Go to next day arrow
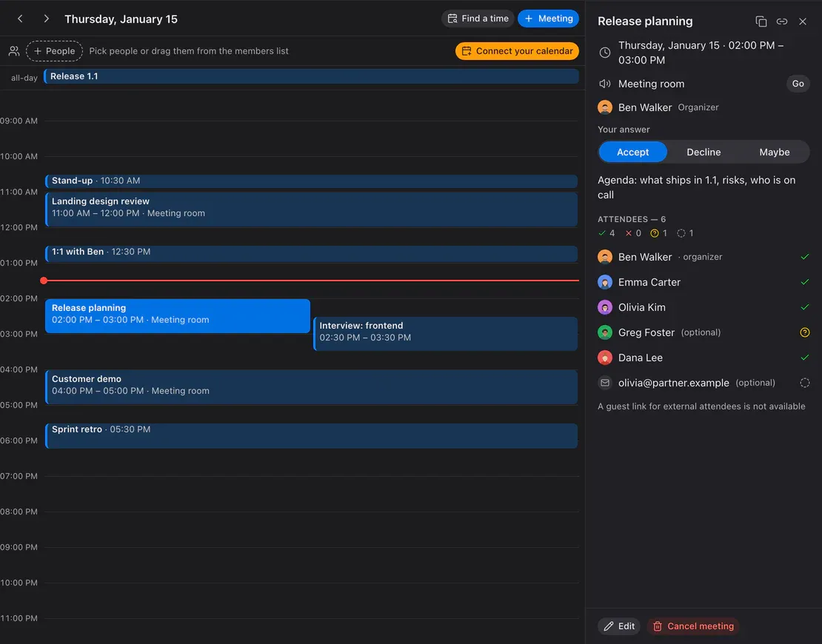This screenshot has width=822, height=644. pyautogui.click(x=46, y=19)
